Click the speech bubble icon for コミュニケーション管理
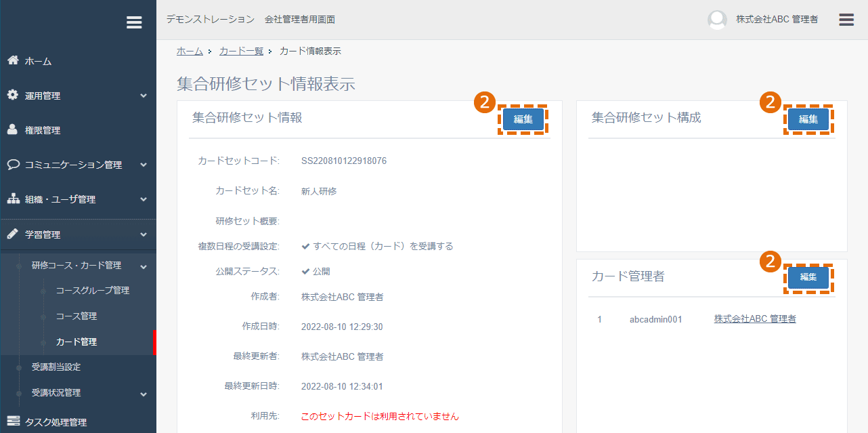This screenshot has width=868, height=433. pos(13,164)
